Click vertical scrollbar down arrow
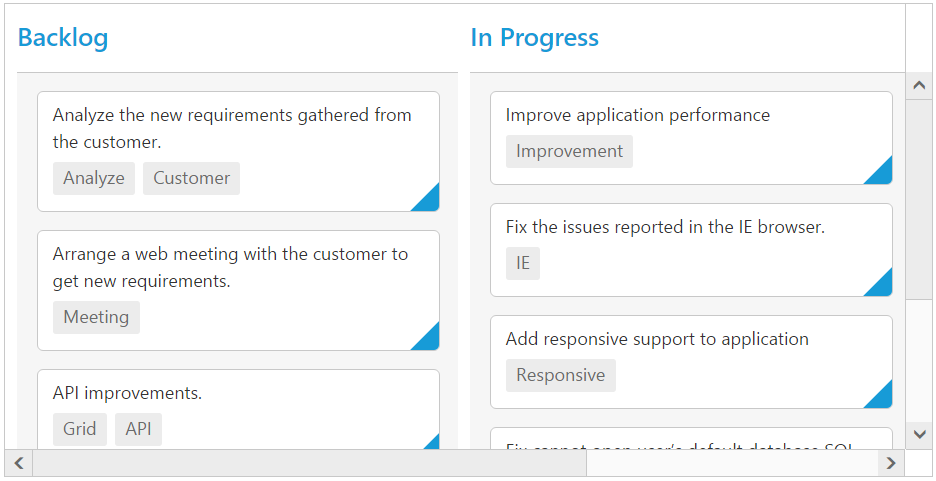The width and height of the screenshot is (936, 481). click(x=919, y=434)
